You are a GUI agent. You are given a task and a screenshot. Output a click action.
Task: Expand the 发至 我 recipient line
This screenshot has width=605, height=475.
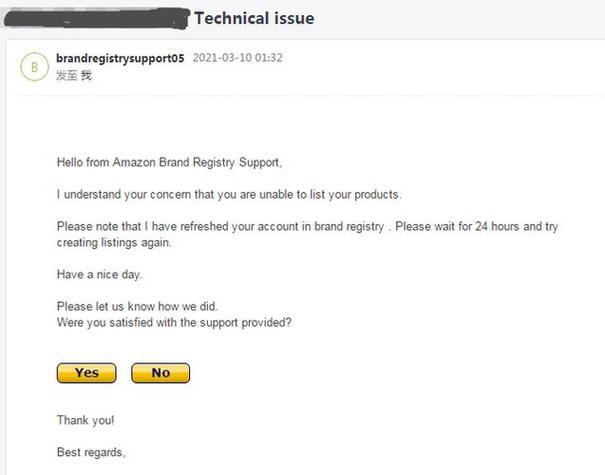tap(74, 75)
